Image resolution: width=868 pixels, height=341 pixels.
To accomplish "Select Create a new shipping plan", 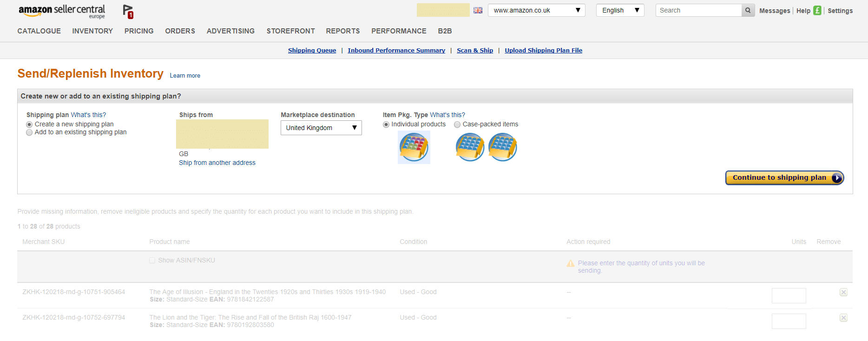I will coord(29,125).
